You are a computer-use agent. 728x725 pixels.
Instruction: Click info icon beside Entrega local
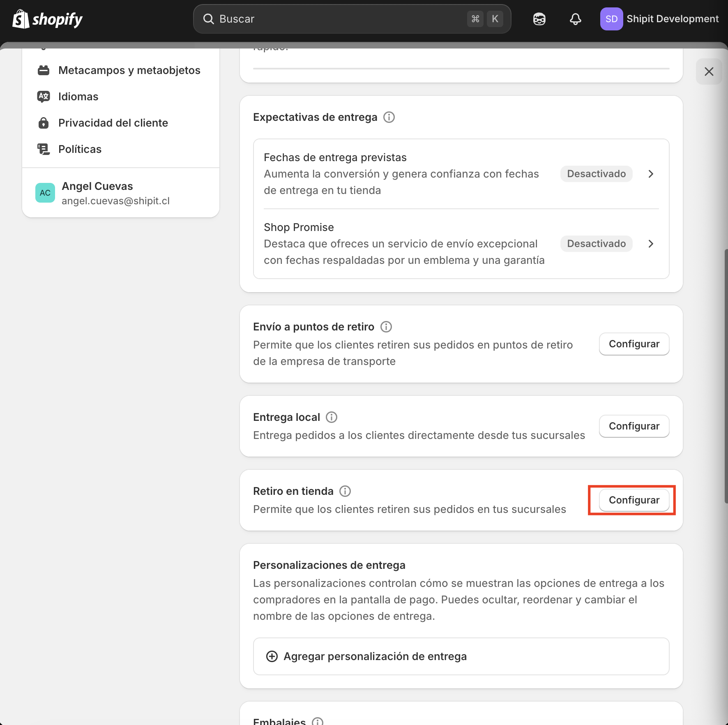coord(331,417)
